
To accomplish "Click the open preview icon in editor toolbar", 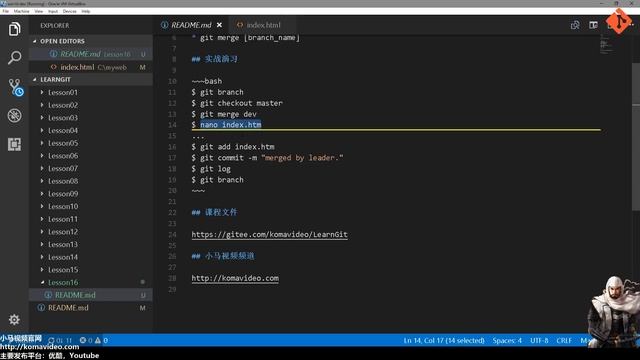I will [x=575, y=25].
